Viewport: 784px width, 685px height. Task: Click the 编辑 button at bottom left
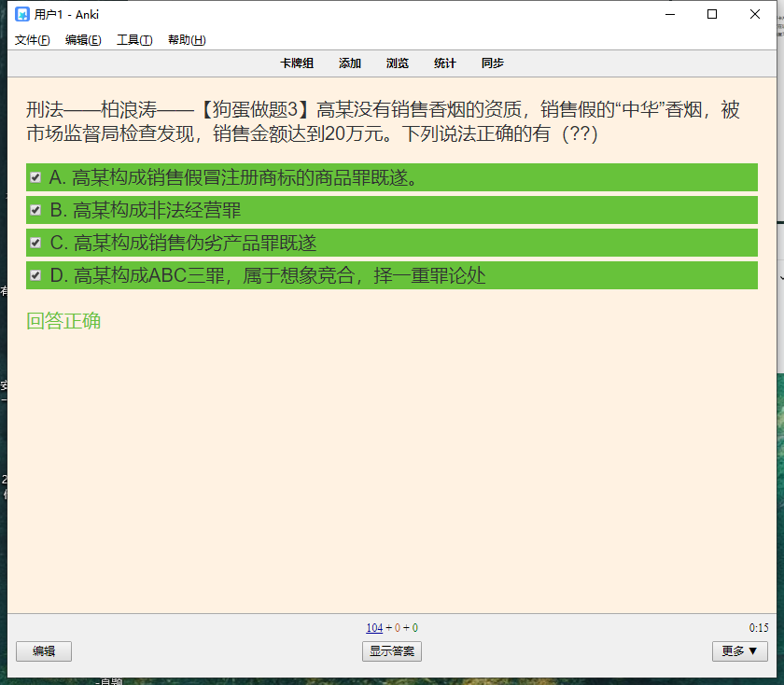(x=44, y=651)
